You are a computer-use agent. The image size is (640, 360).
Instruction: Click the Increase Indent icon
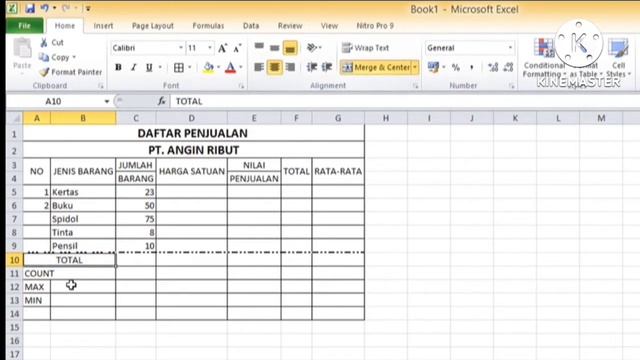point(327,67)
